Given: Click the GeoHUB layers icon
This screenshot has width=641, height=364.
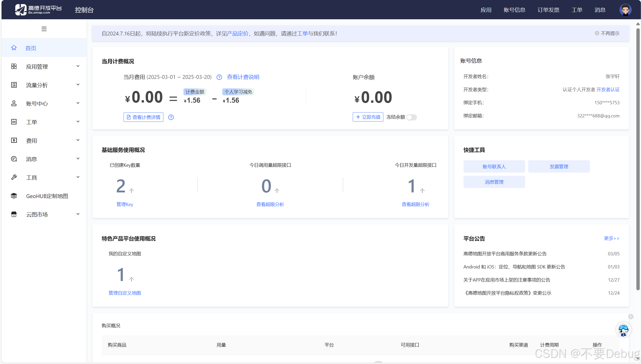Looking at the screenshot, I should pyautogui.click(x=14, y=196).
